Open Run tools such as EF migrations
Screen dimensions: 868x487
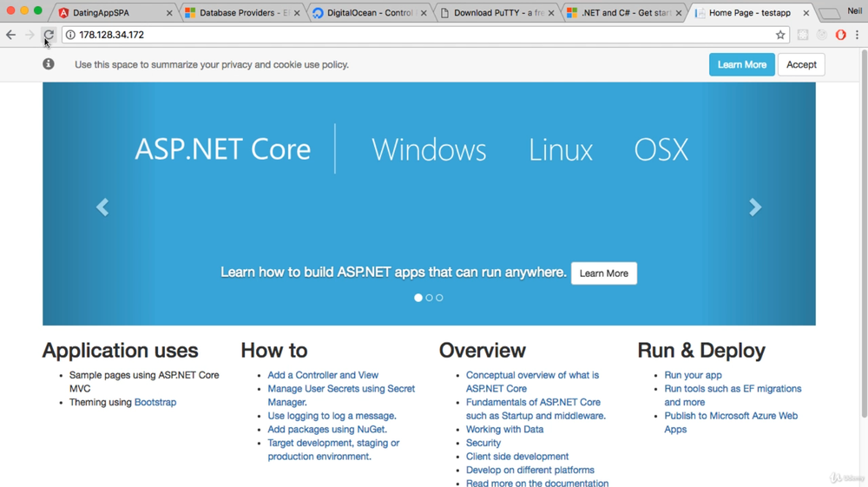pos(733,395)
